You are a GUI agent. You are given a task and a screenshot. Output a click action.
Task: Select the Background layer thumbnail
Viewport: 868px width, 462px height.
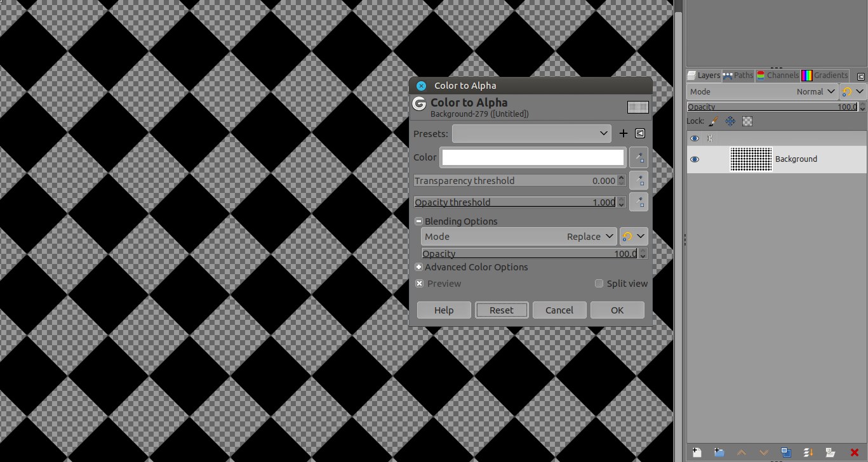tap(751, 159)
